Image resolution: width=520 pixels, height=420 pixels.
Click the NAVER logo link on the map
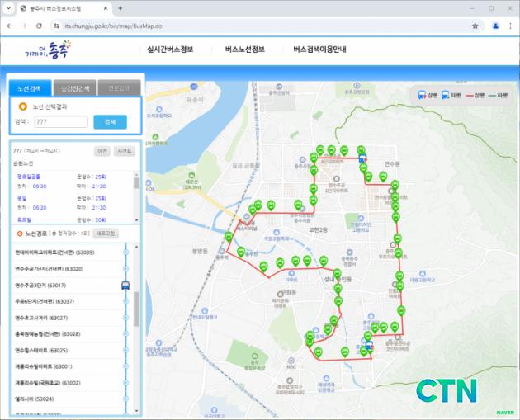(x=505, y=413)
